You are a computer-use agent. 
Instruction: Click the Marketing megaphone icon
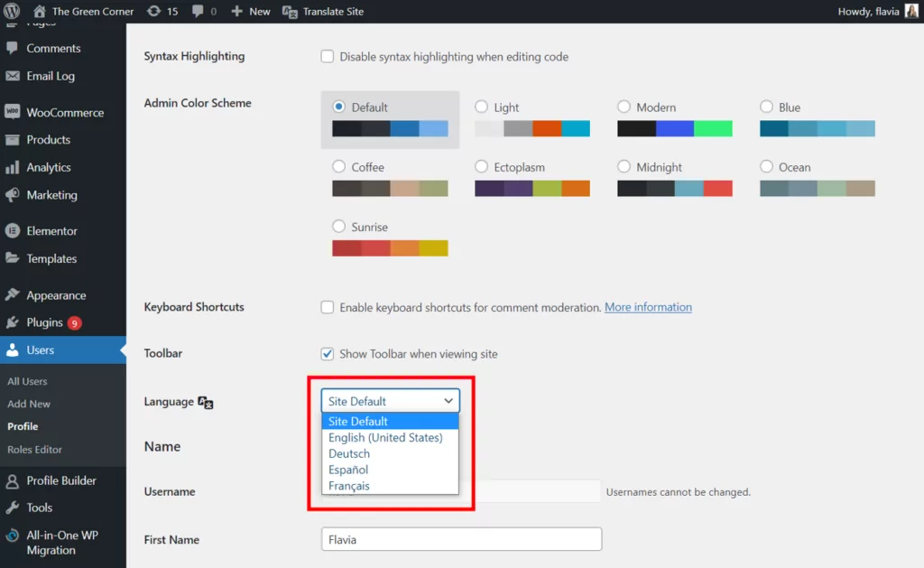(x=13, y=195)
